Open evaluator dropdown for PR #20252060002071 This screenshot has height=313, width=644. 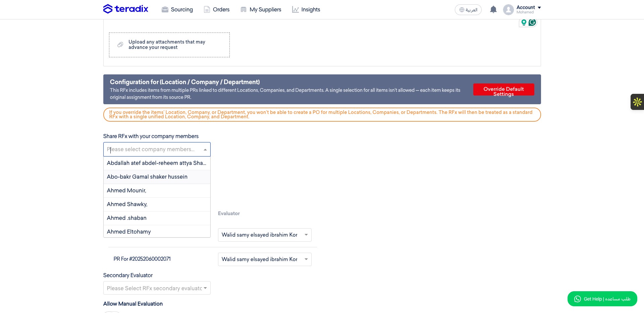coord(265,259)
